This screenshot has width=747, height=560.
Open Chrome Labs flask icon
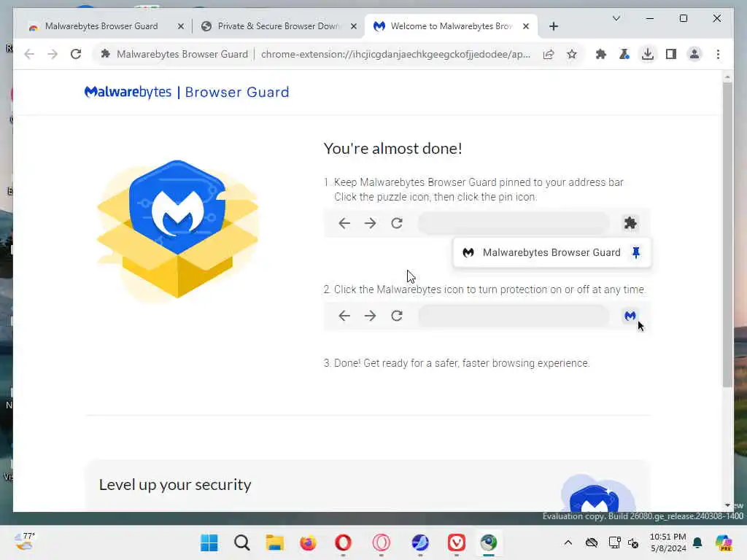coord(624,54)
